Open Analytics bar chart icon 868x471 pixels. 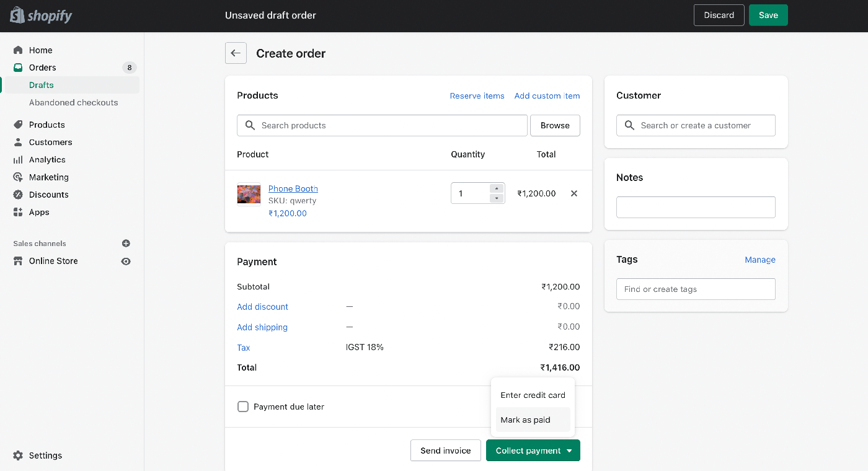18,160
